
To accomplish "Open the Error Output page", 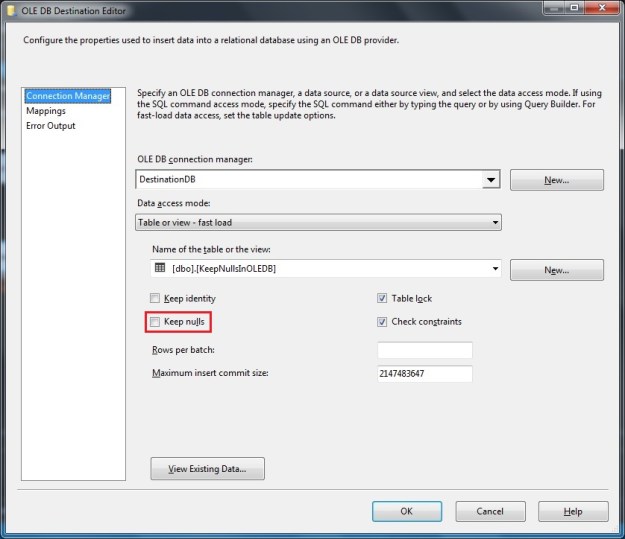I will pos(51,126).
